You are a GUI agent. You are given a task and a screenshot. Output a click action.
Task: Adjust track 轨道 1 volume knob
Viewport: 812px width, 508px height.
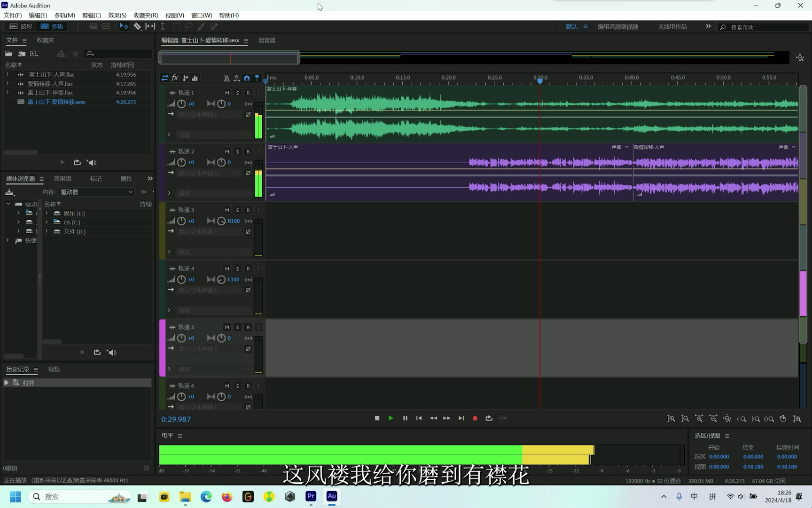(181, 104)
